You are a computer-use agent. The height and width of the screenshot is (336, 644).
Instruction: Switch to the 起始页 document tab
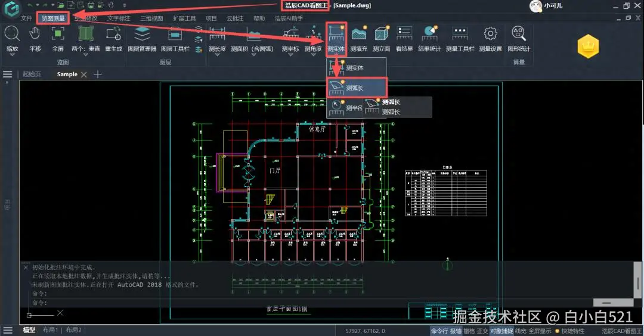coord(32,74)
